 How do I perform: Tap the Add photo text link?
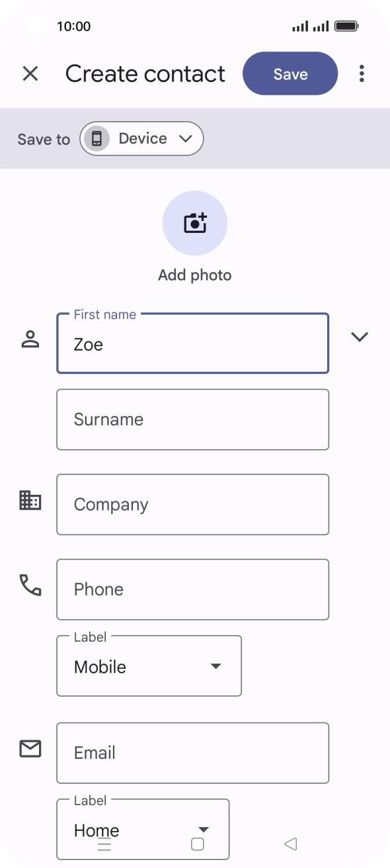click(x=194, y=275)
